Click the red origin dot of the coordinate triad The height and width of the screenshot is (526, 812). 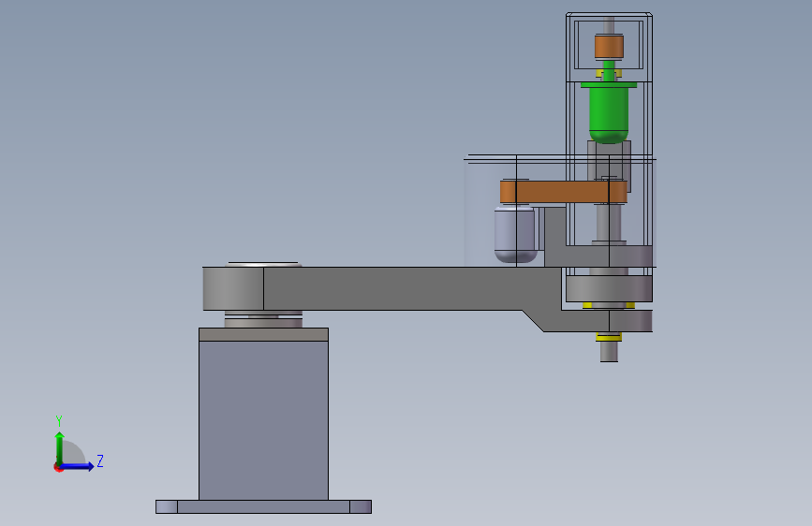coord(58,468)
